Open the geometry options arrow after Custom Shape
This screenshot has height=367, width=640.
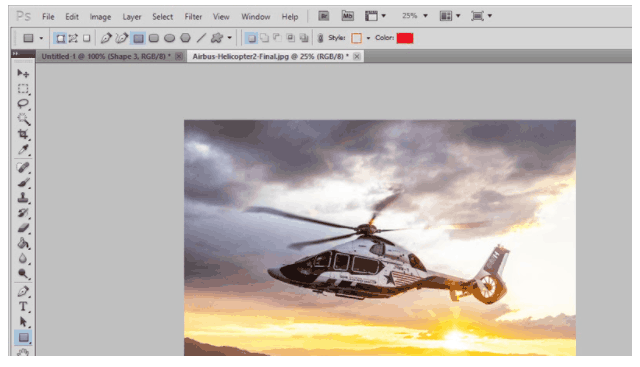coord(230,38)
